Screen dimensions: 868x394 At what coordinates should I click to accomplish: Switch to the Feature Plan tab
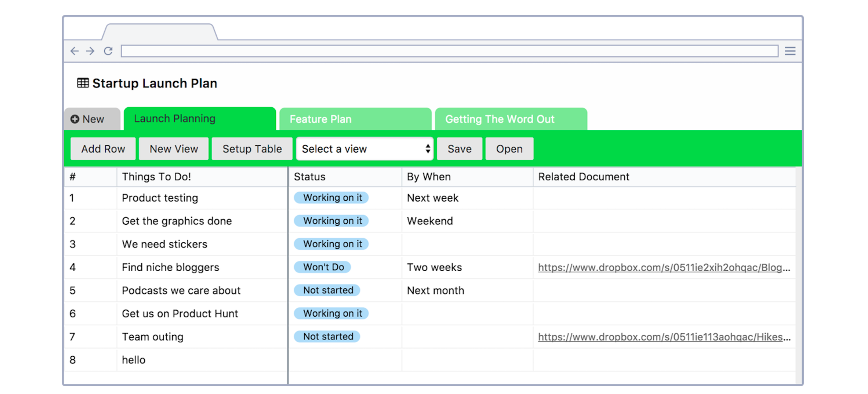(x=356, y=119)
